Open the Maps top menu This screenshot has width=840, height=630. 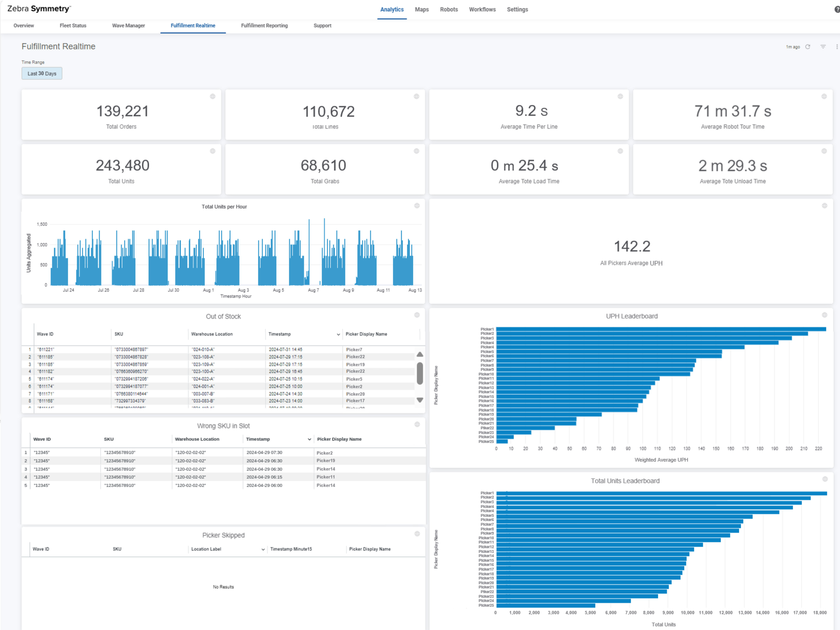point(422,10)
